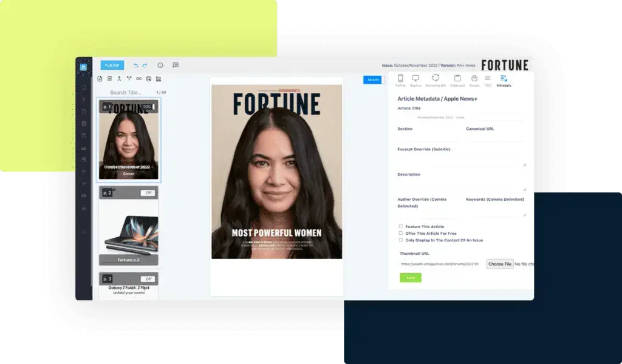Redo the last change

coord(145,66)
